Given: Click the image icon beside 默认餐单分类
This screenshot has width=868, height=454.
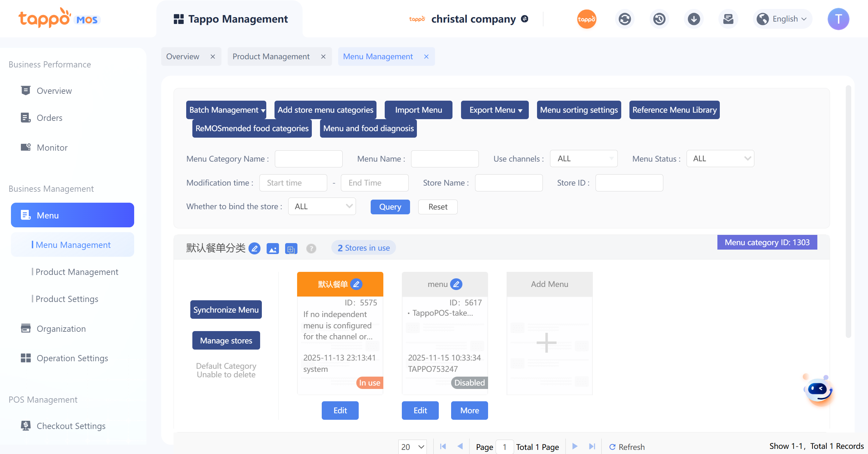Looking at the screenshot, I should coord(272,249).
